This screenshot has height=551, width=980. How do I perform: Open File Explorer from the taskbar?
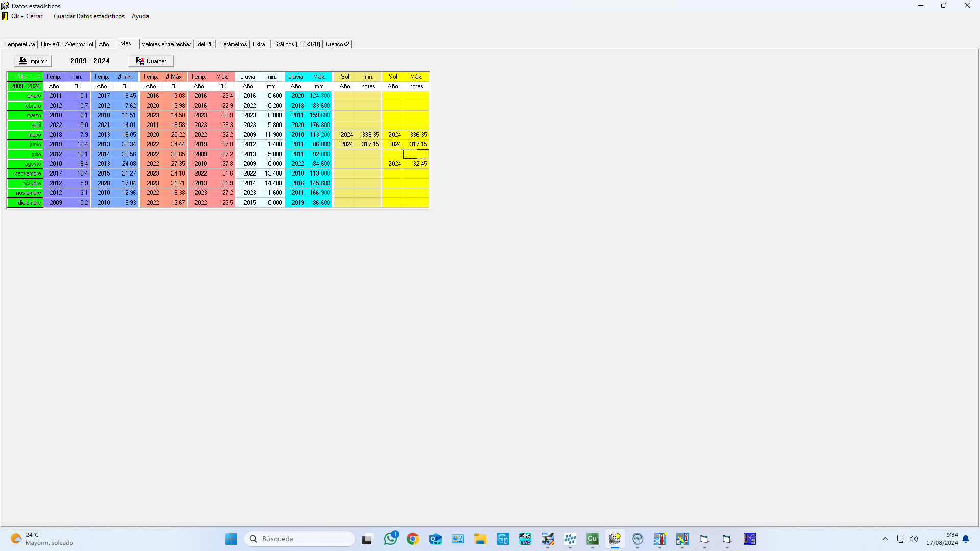(x=480, y=539)
